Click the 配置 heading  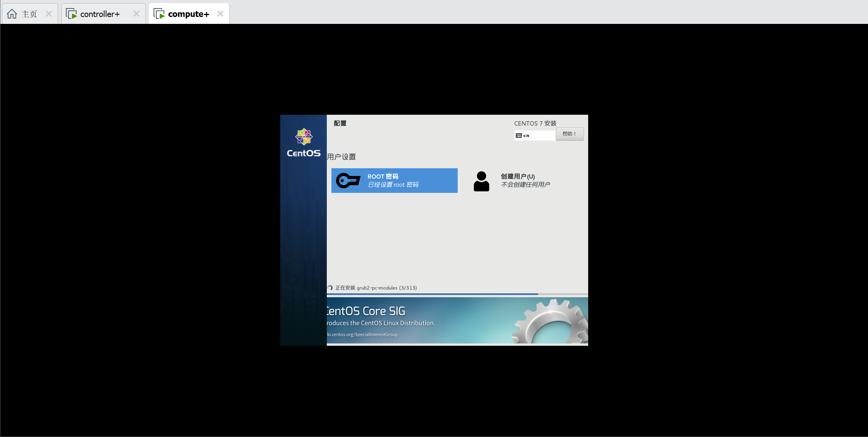340,123
